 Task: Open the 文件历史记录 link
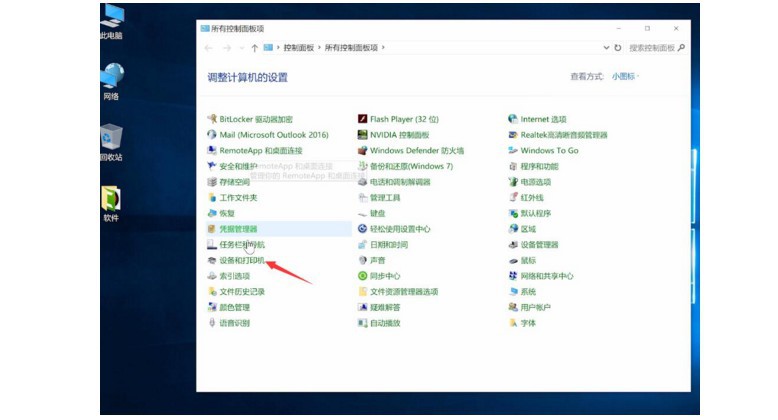242,292
